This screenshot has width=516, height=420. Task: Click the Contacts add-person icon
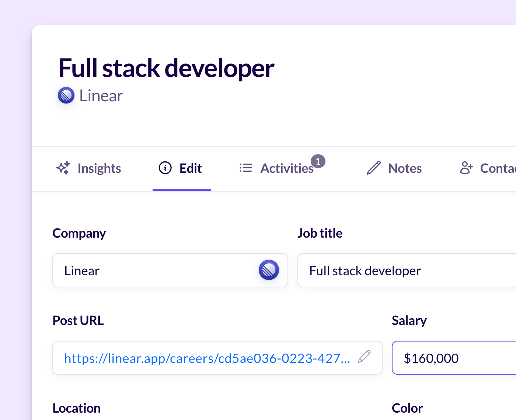tap(466, 168)
